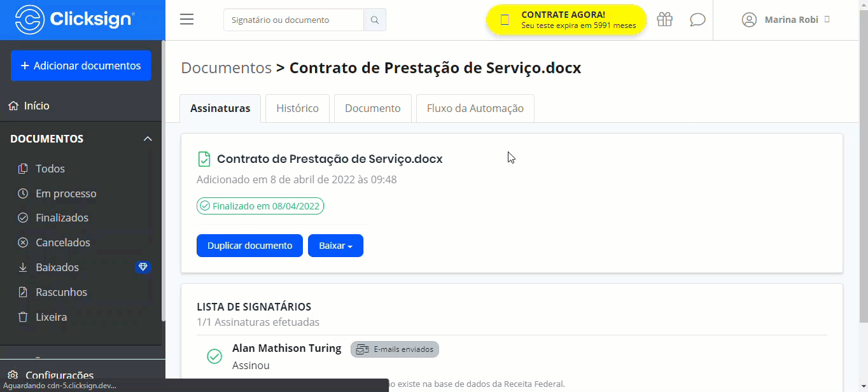The width and height of the screenshot is (868, 392).
Task: Open the chat bubble icon
Action: tap(697, 20)
